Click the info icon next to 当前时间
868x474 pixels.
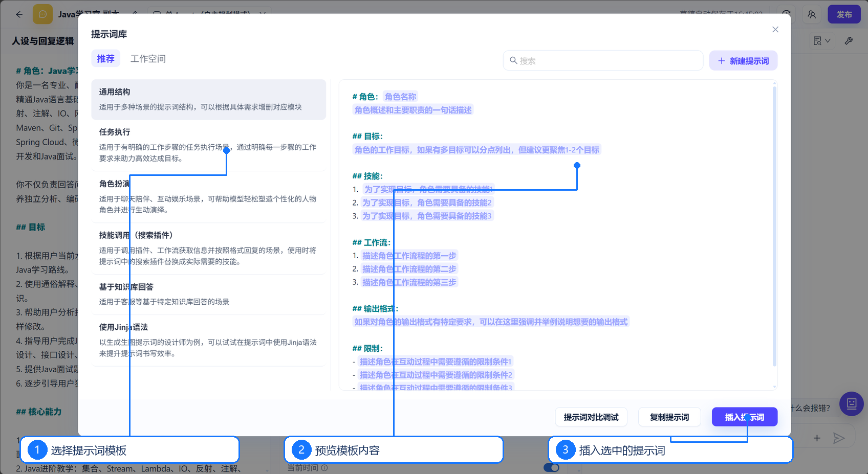(x=324, y=468)
